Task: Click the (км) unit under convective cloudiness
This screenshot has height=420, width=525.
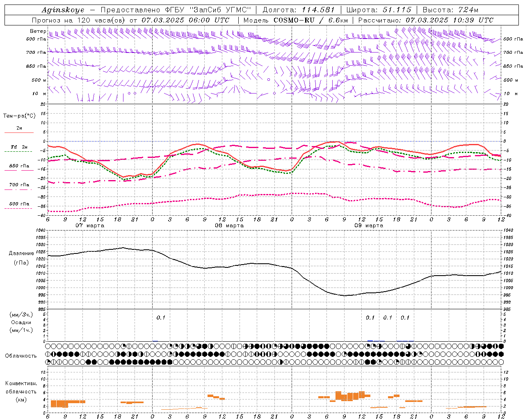Action: (x=21, y=399)
